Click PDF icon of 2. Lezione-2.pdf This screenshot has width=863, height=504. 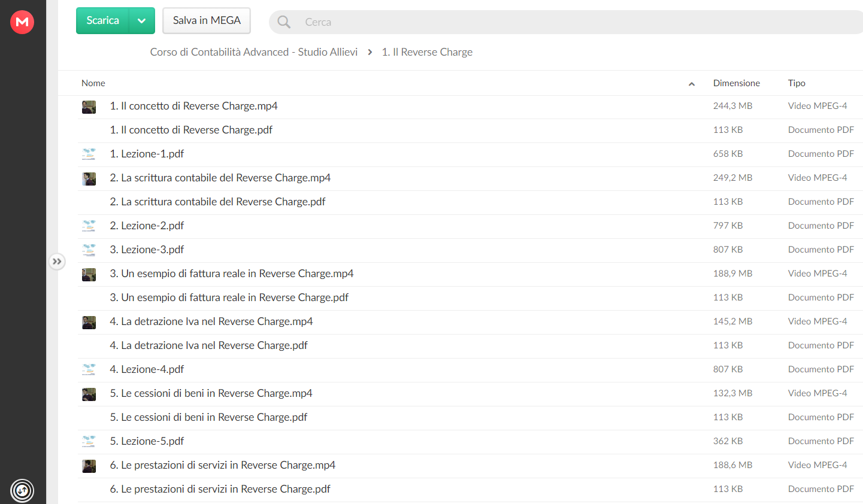tap(89, 226)
